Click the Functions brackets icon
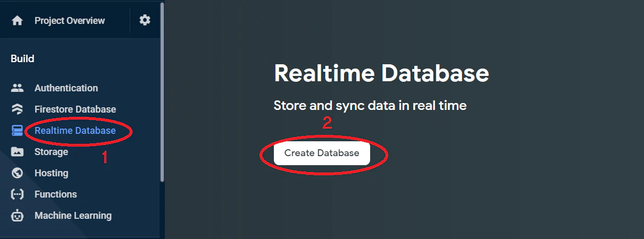Image resolution: width=644 pixels, height=239 pixels. click(18, 194)
